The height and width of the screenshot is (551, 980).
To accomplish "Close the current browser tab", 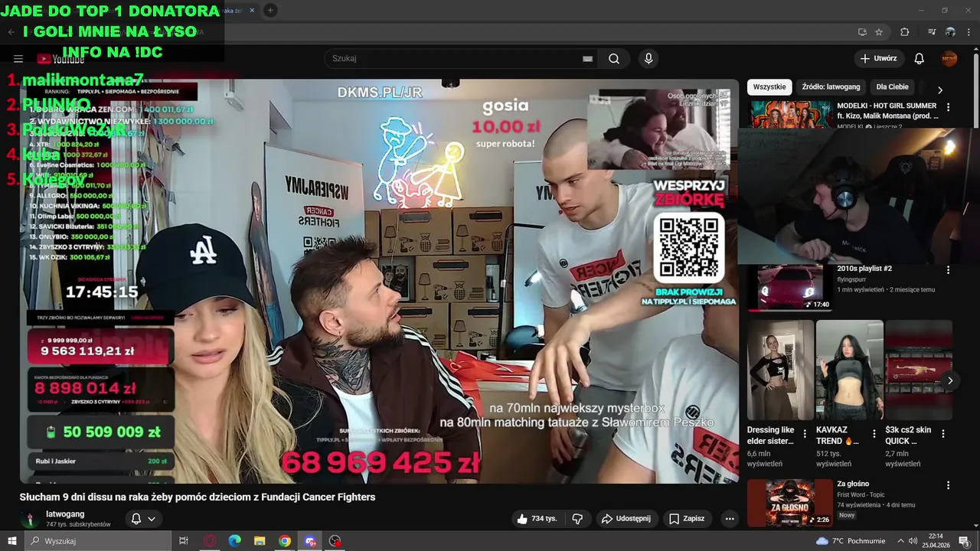I will click(x=252, y=11).
